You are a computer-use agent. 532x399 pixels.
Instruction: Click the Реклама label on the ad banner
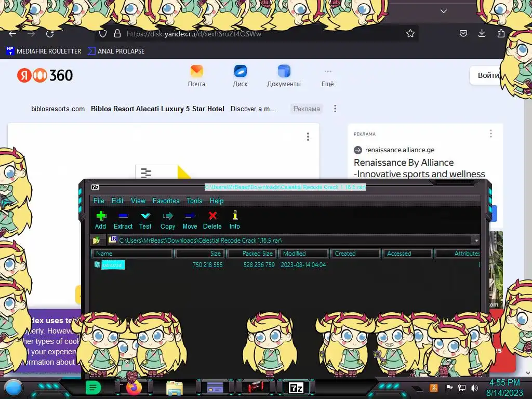pos(307,109)
